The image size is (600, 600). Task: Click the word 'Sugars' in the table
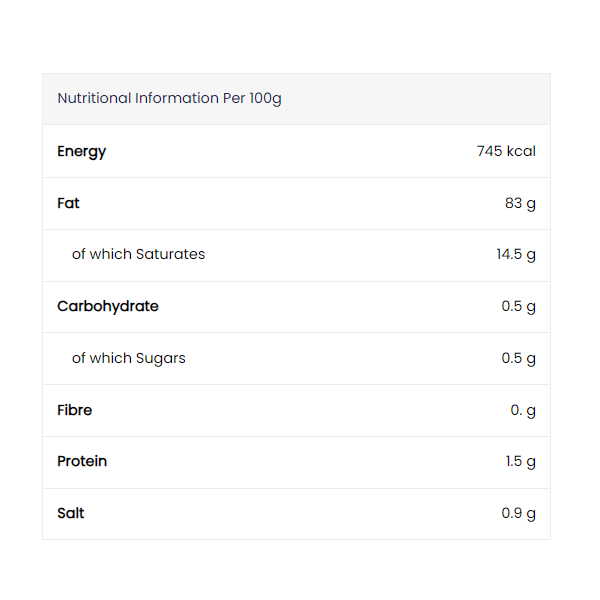(x=160, y=358)
